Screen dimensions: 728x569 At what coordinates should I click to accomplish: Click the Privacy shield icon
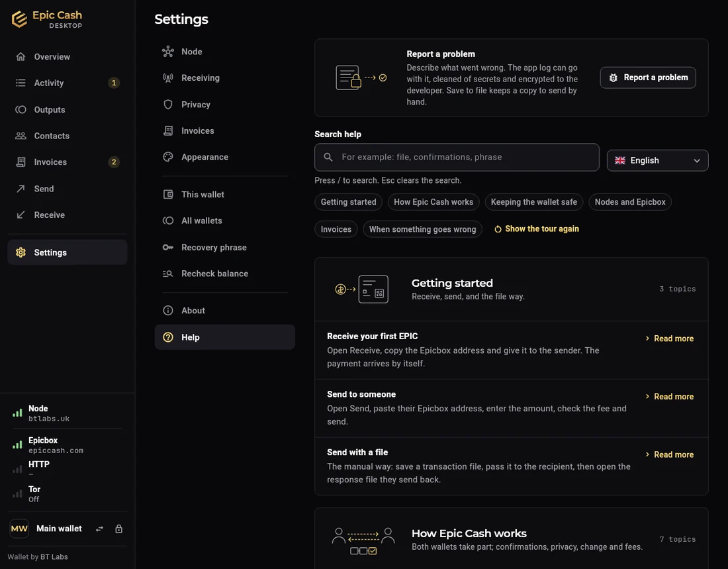click(x=168, y=105)
